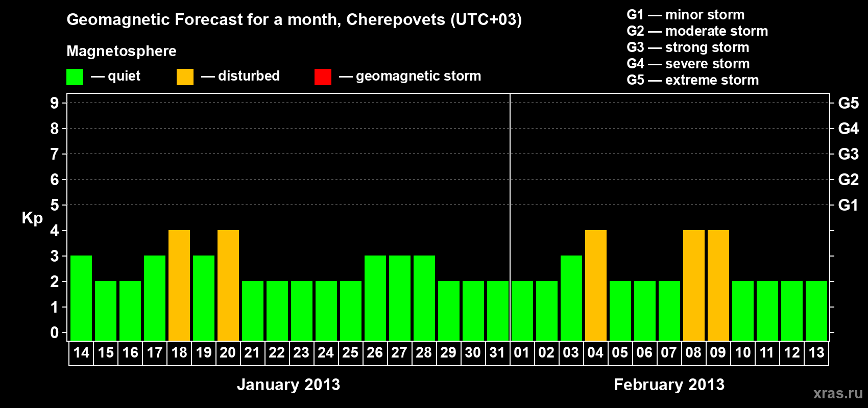
Task: Click the green bar for January 14
Action: pyautogui.click(x=81, y=298)
